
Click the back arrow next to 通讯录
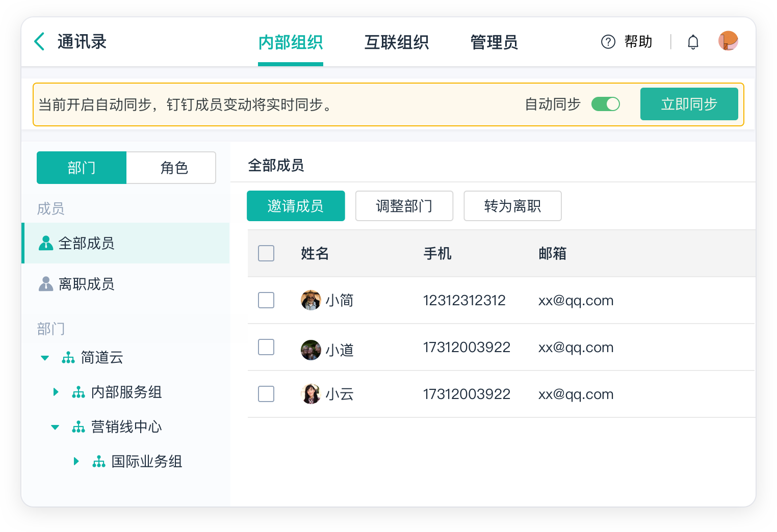pos(39,41)
